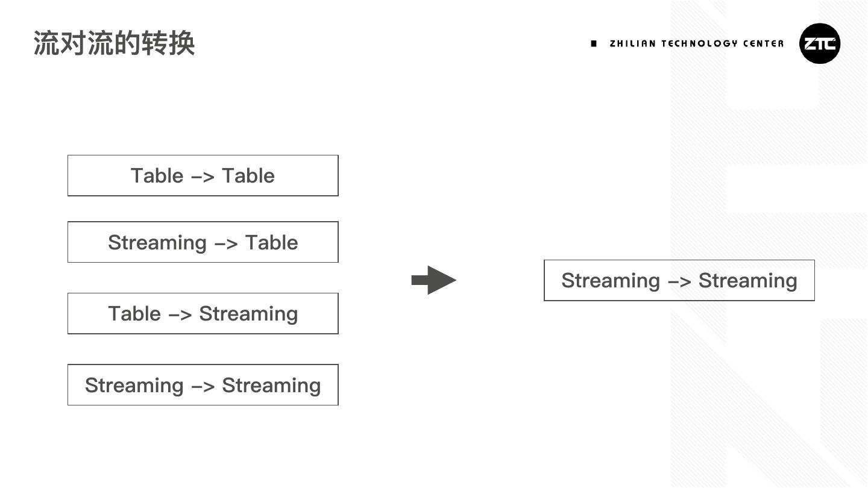
Task: Click the word Streaming in Table -> Streaming
Action: 248,314
